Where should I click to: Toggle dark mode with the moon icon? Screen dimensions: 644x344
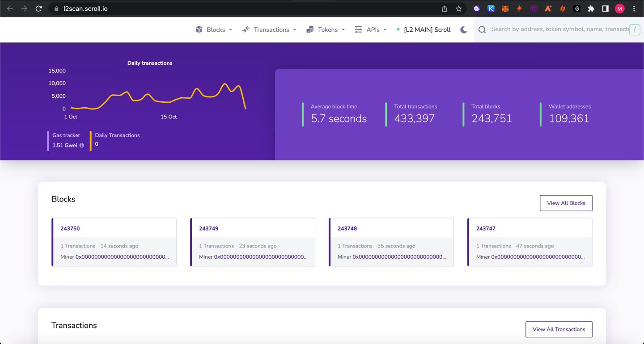point(464,29)
